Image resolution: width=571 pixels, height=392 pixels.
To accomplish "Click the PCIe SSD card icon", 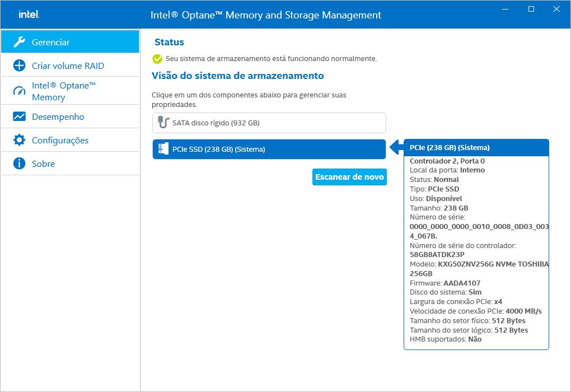I will coord(163,148).
